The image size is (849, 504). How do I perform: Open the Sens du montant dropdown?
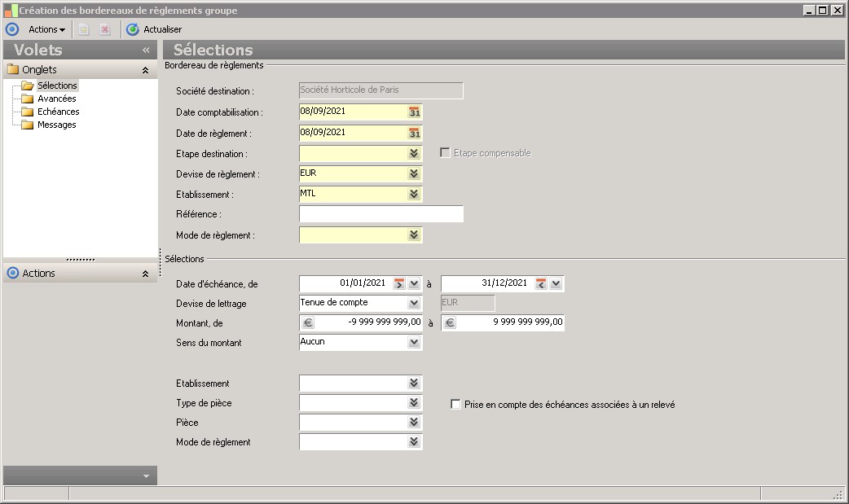pos(414,343)
